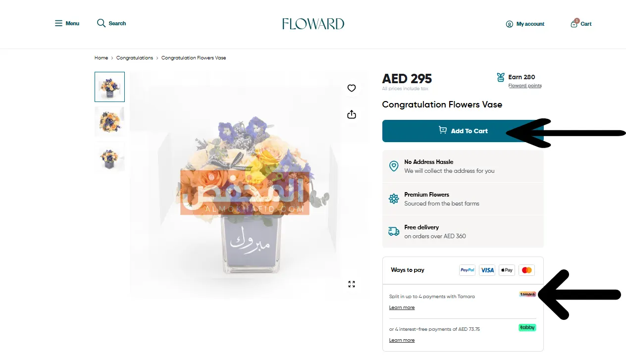
Task: Click Learn more under Tamara
Action: 402,308
